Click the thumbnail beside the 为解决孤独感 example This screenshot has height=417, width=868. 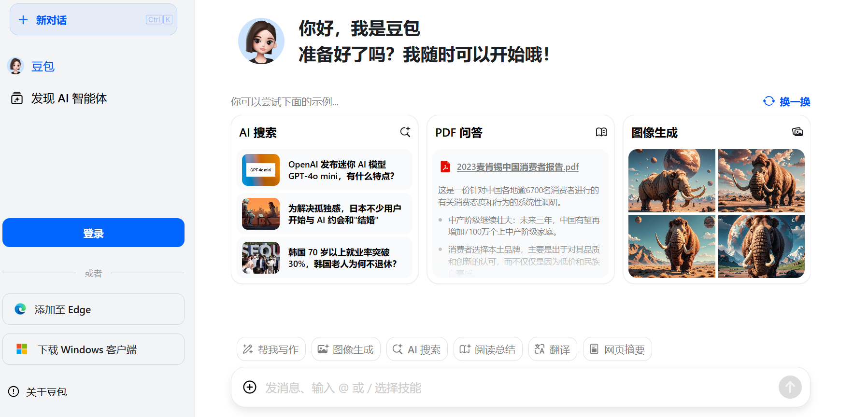[x=261, y=214]
